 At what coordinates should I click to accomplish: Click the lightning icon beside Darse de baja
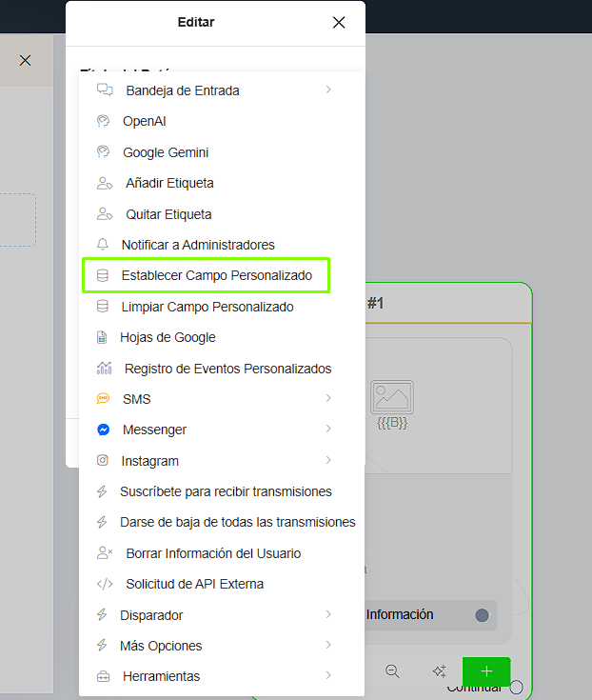(102, 522)
